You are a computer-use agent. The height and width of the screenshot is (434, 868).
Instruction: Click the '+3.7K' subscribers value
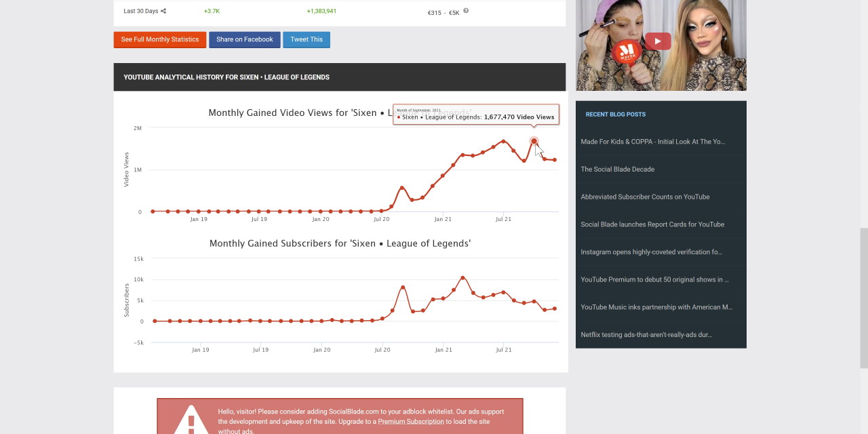(212, 11)
